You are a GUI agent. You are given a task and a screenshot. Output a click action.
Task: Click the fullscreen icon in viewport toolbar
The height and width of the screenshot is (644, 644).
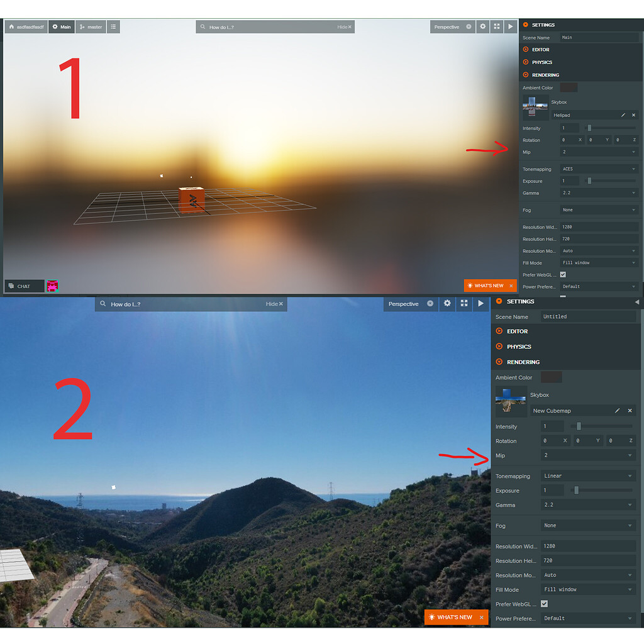pos(496,26)
